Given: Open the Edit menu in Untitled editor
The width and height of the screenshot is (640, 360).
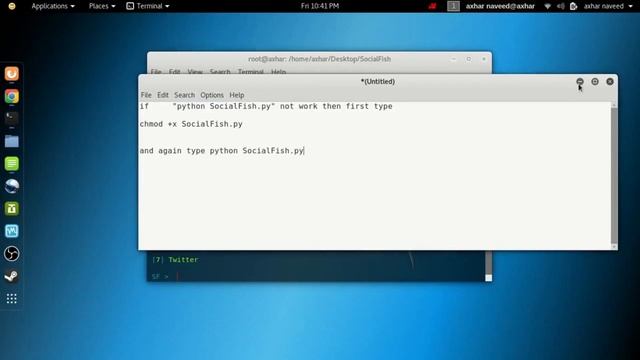Looking at the screenshot, I should click(163, 95).
